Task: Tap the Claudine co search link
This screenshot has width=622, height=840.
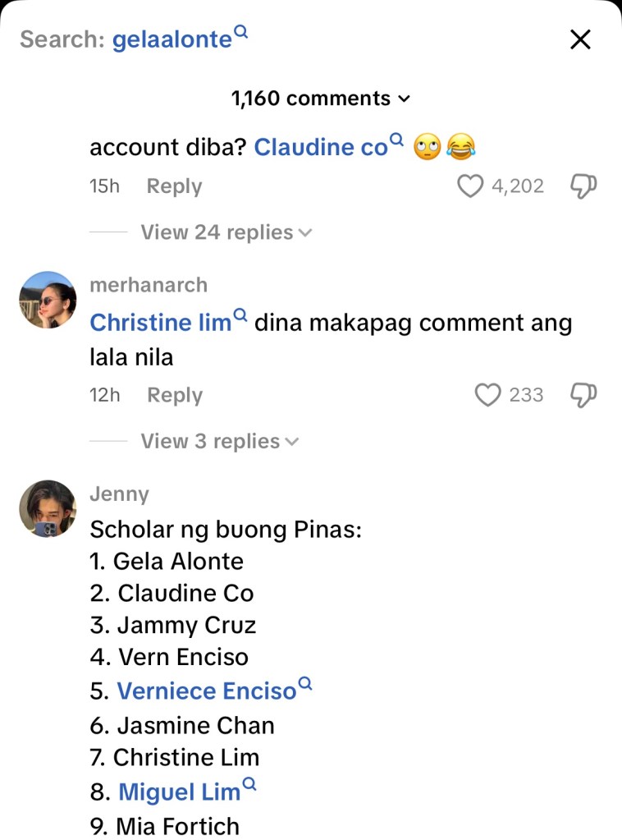Action: tap(320, 148)
